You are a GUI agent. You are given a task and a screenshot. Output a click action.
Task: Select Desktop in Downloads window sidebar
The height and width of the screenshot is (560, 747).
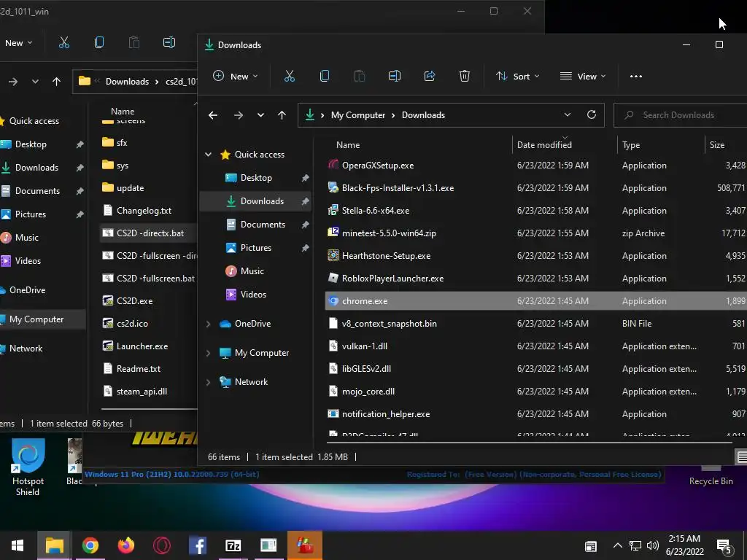(256, 178)
